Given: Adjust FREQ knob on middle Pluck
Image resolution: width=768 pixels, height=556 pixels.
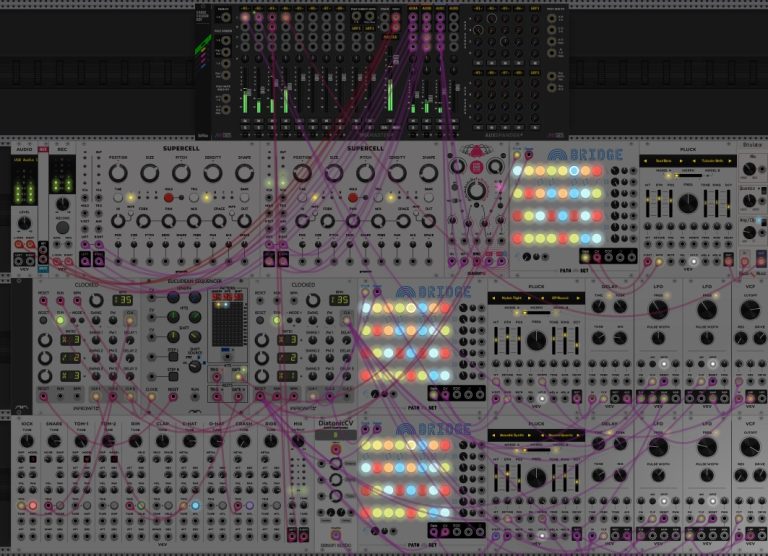Looking at the screenshot, I should click(536, 340).
